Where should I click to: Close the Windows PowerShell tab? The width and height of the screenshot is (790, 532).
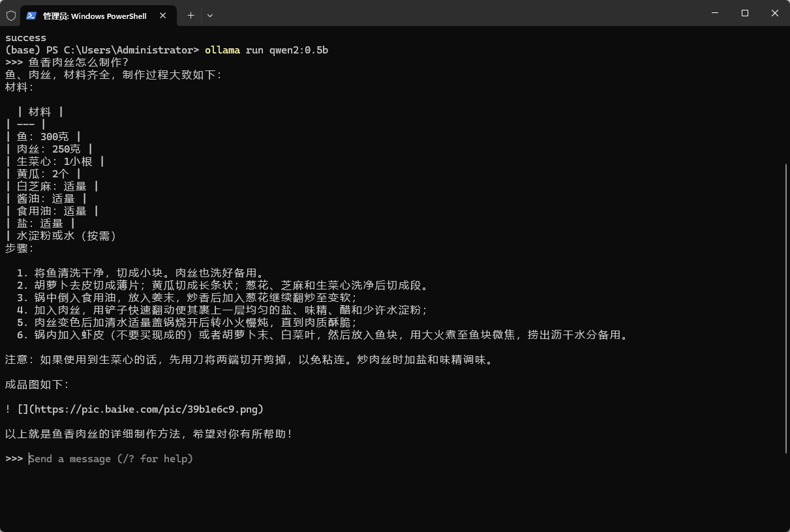coord(163,16)
